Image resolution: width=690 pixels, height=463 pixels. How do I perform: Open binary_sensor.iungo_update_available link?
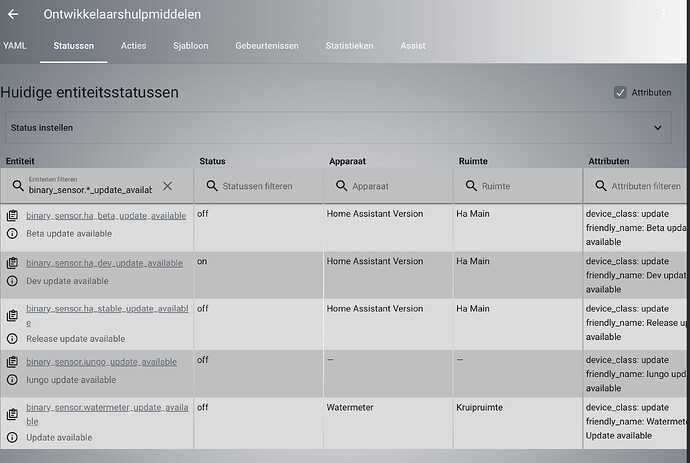pyautogui.click(x=101, y=362)
